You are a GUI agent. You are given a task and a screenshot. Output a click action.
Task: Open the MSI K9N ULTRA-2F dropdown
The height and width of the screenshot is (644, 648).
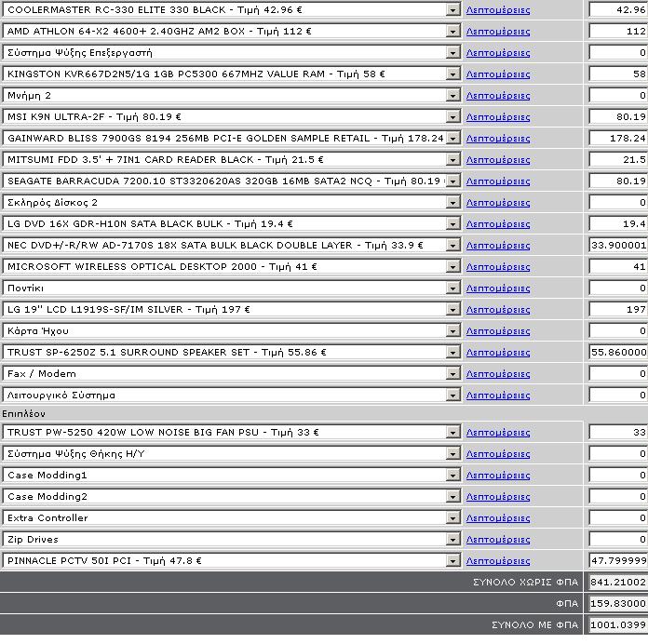click(232, 117)
